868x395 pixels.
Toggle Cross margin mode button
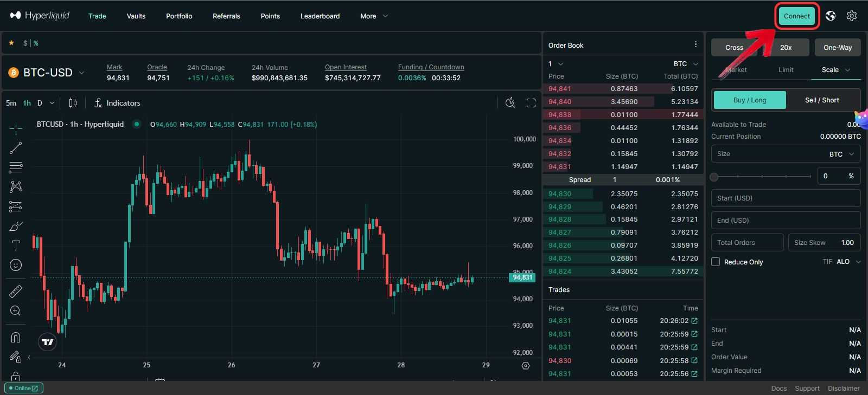[734, 47]
